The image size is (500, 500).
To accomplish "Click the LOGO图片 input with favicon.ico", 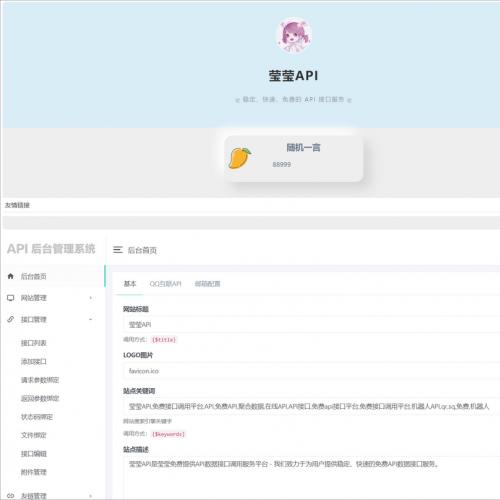I will 311,371.
